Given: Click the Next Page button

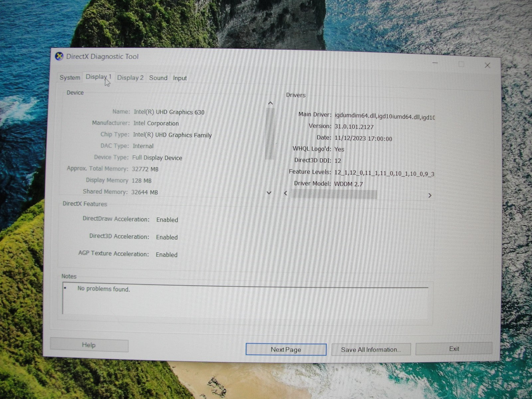Looking at the screenshot, I should pos(286,349).
